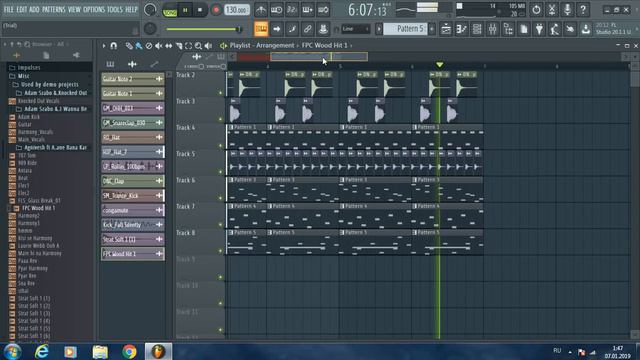Select the playlist Zoom tool

tap(198, 46)
